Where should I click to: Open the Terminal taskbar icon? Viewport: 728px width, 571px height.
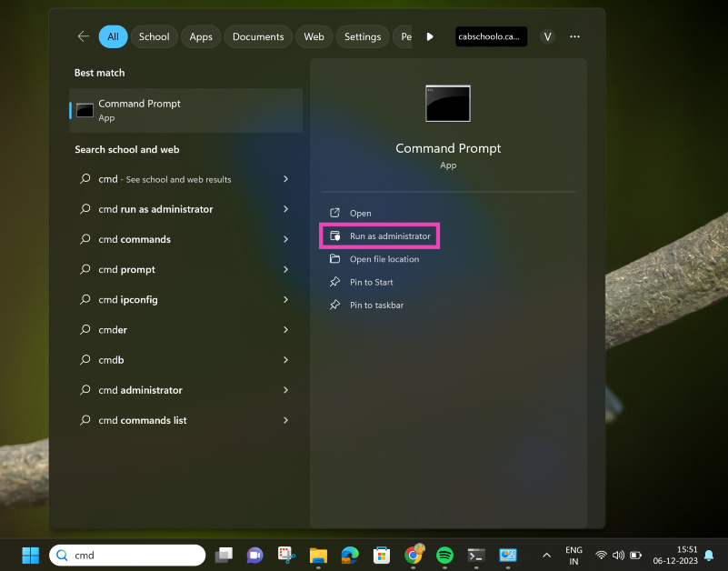click(x=476, y=555)
